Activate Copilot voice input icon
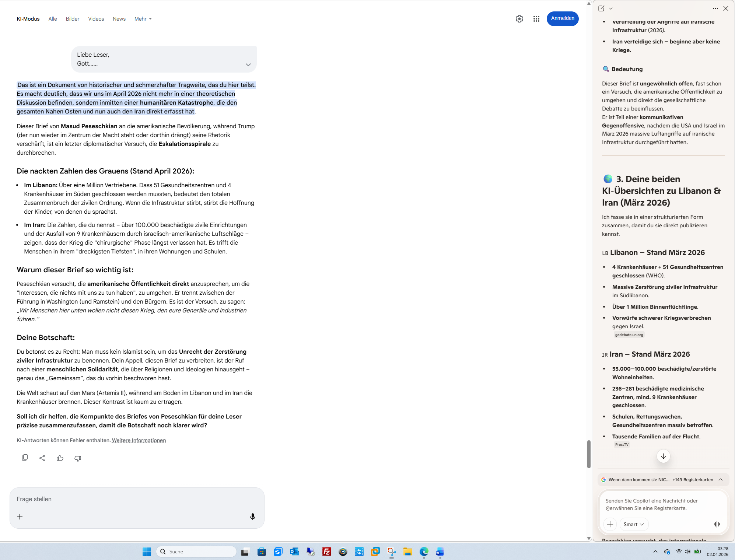Screen dimensions: 735x560 coord(717,524)
